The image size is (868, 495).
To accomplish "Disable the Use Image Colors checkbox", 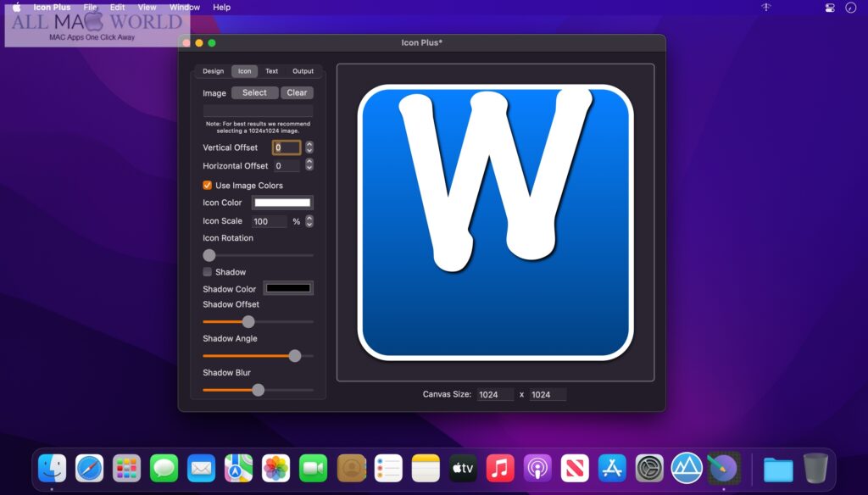I will pos(207,185).
